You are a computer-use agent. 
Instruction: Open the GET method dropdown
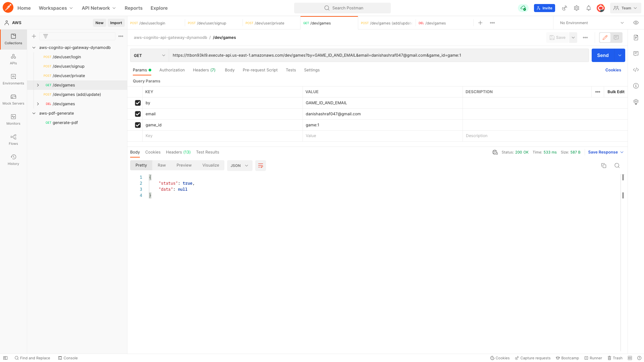click(x=150, y=55)
